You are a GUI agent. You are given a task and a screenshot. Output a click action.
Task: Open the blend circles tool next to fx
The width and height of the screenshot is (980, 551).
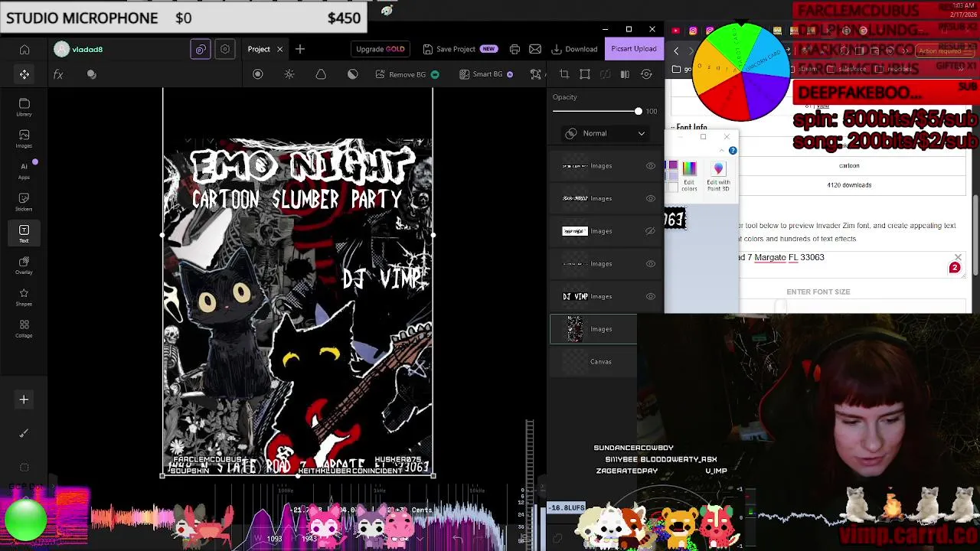tap(92, 74)
